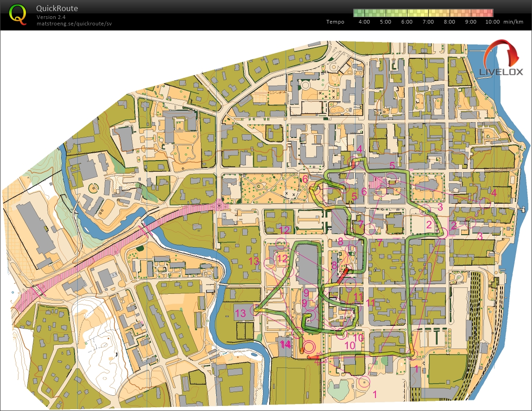Select control circle 4 at route's northern end

click(354, 162)
